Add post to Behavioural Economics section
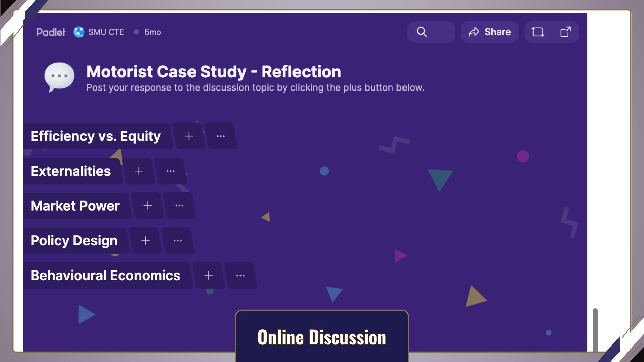This screenshot has height=362, width=644. click(209, 276)
